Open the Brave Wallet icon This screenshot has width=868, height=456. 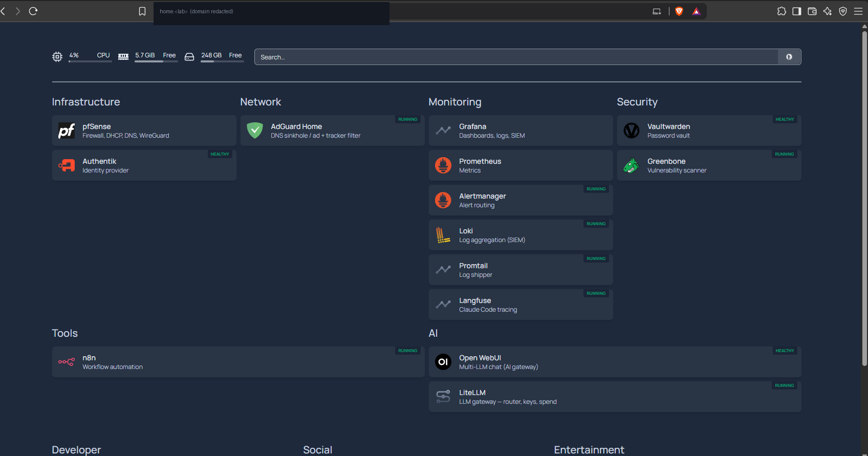pyautogui.click(x=812, y=11)
